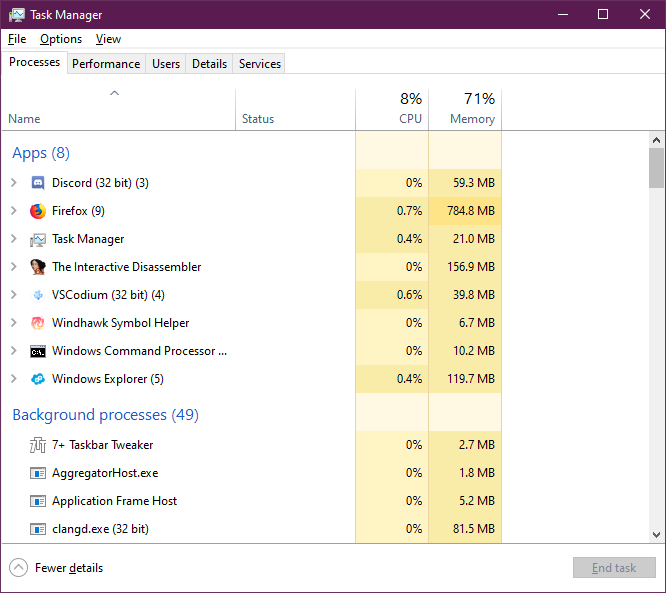The width and height of the screenshot is (666, 593).
Task: Click the AggregatorHost.exe icon
Action: click(38, 473)
